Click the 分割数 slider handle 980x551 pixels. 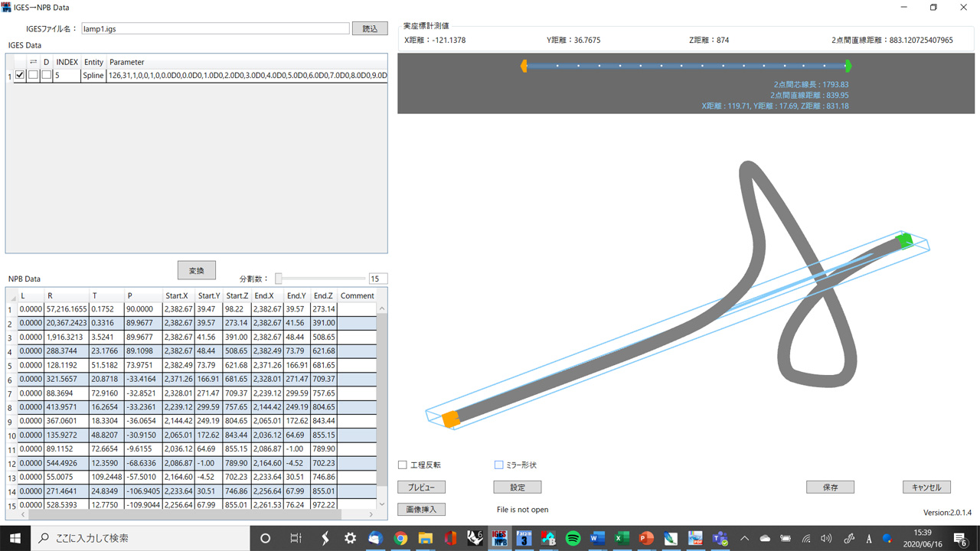click(279, 279)
